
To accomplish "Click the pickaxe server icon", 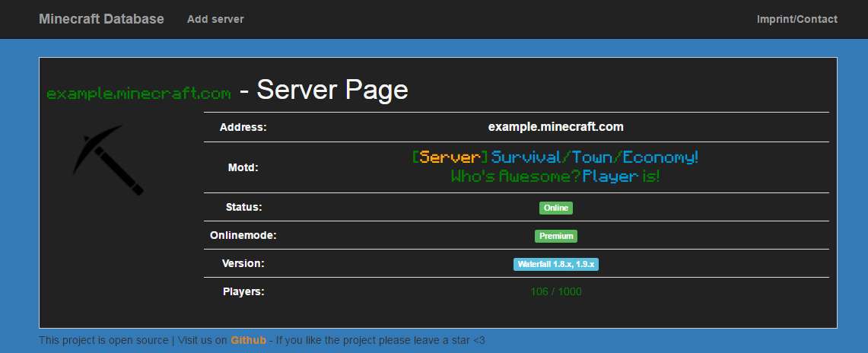I will coord(108,160).
